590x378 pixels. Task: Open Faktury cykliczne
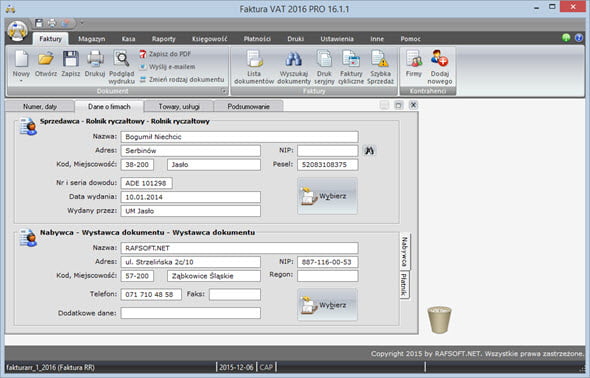point(351,67)
